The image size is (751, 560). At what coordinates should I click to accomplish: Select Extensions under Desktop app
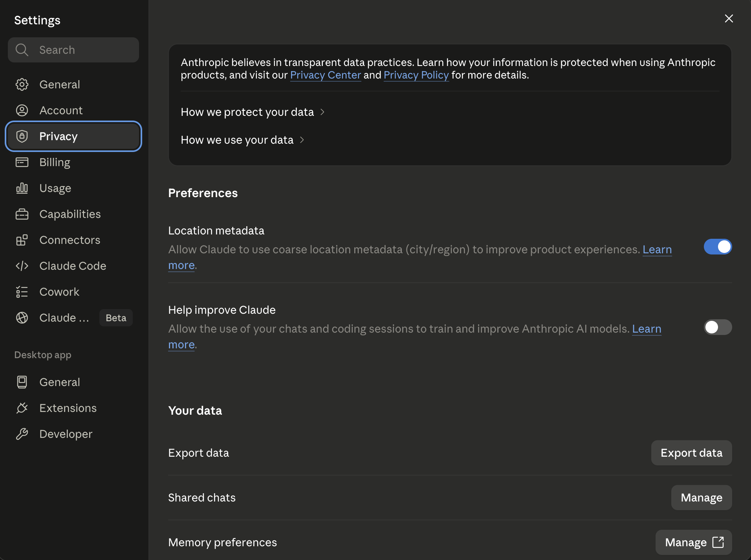(x=73, y=408)
